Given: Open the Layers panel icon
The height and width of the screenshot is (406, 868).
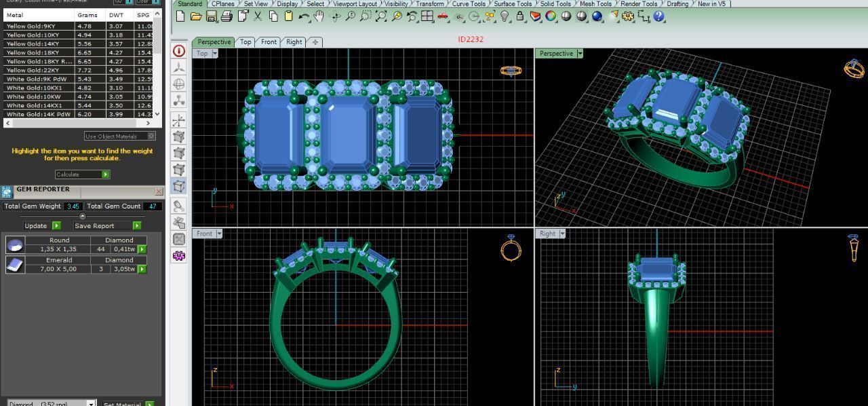Looking at the screenshot, I should click(536, 16).
